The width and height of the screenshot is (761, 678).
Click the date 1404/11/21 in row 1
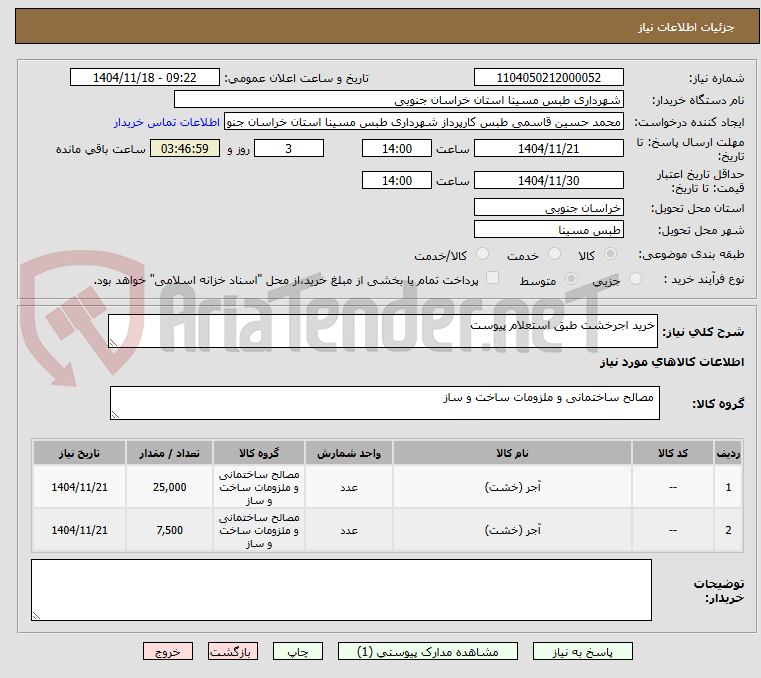(x=79, y=487)
